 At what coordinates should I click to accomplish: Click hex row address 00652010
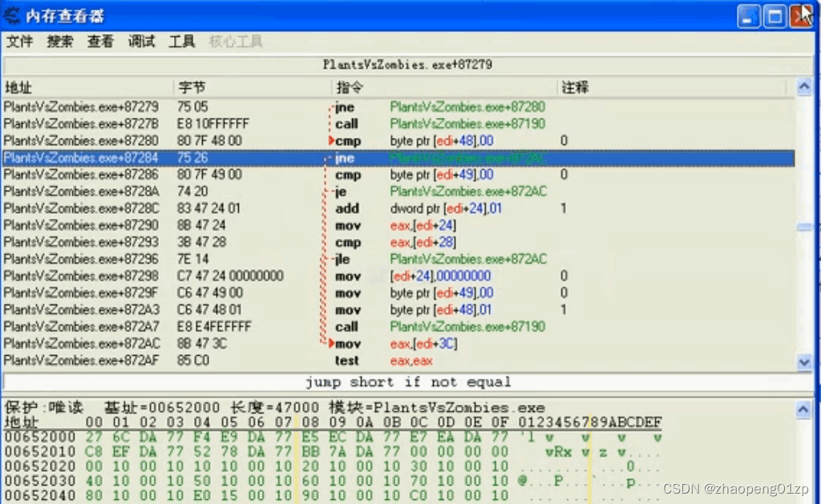(40, 451)
